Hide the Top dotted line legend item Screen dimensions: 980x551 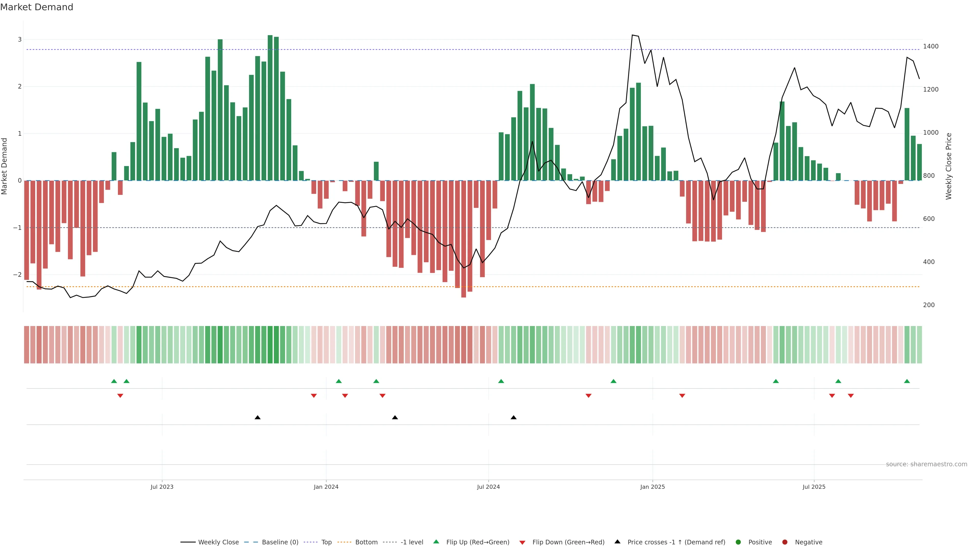(326, 542)
